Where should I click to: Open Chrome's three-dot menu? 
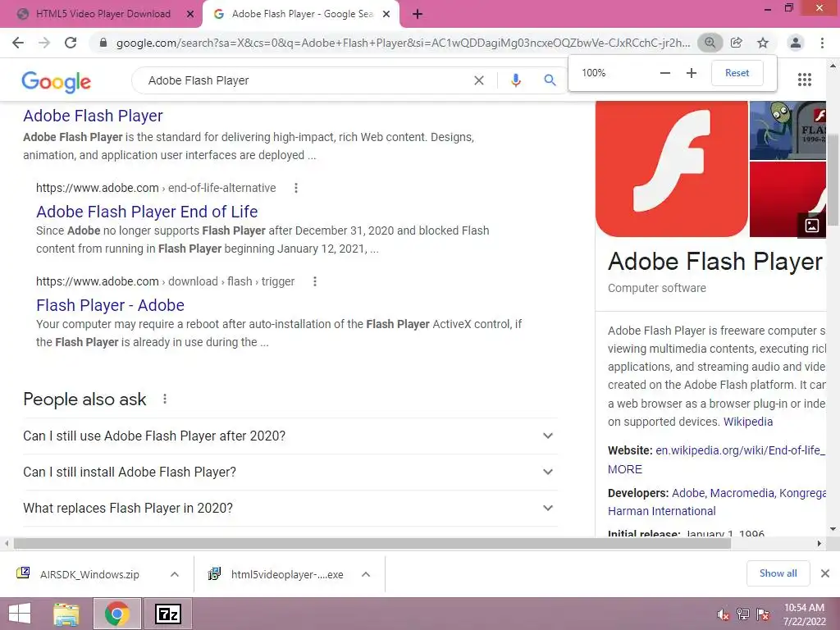[x=822, y=43]
